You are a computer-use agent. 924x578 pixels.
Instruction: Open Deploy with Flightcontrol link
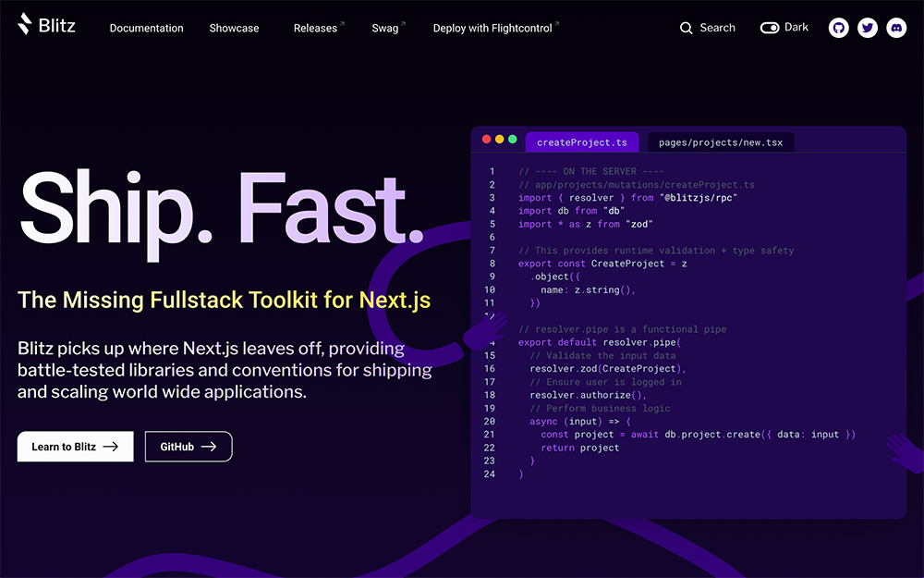(x=496, y=28)
